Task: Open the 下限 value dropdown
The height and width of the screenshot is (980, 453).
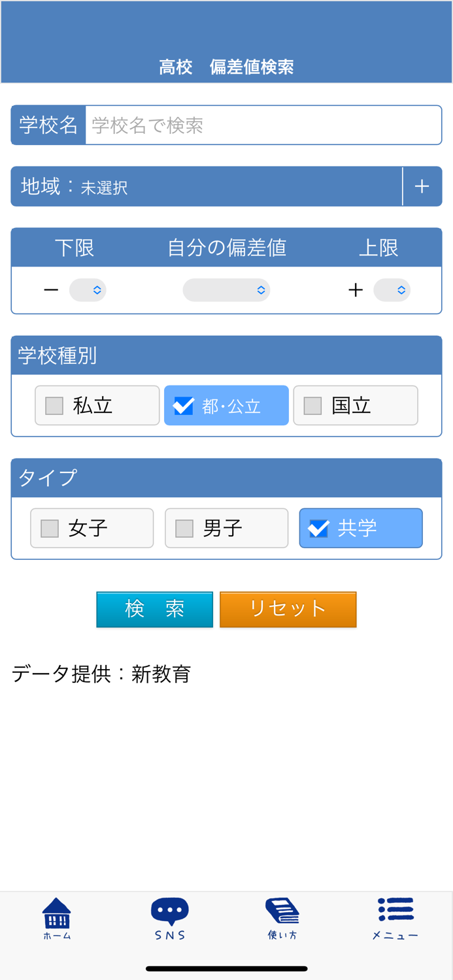Action: (x=88, y=289)
